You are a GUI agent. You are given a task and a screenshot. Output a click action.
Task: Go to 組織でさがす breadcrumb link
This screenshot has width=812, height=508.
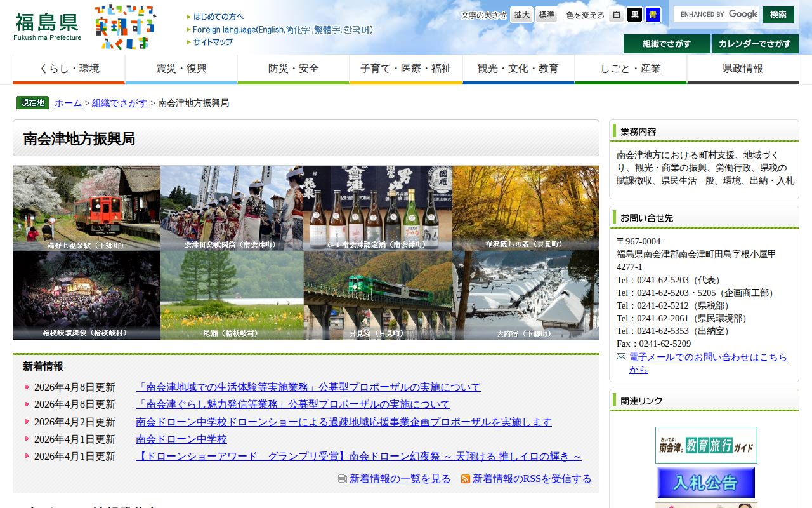(120, 103)
